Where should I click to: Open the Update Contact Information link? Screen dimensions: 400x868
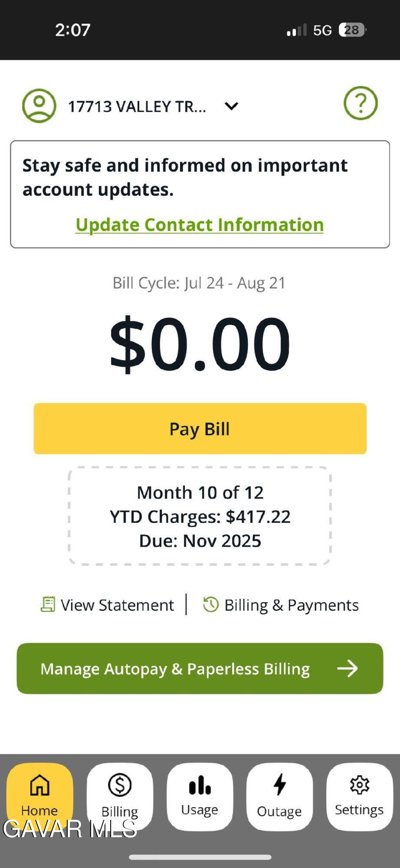(x=200, y=224)
